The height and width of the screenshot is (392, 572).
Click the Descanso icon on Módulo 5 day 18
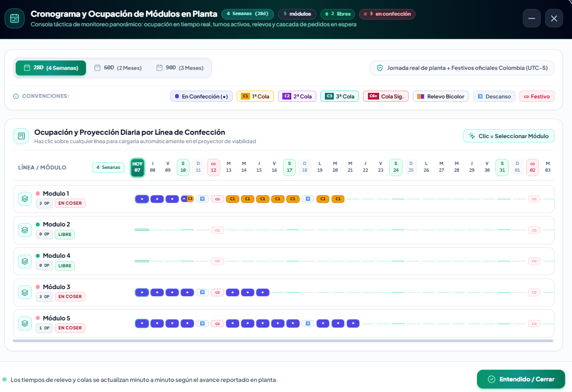(x=308, y=323)
